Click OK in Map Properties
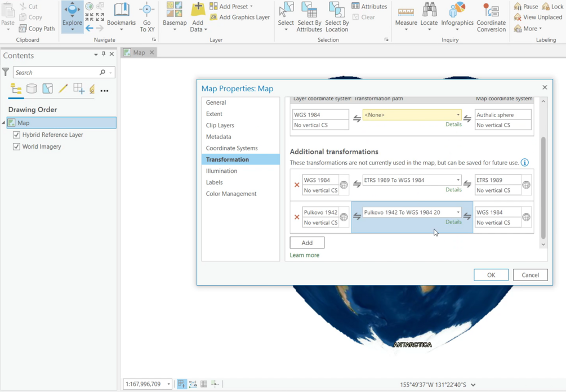The height and width of the screenshot is (392, 566). point(491,275)
